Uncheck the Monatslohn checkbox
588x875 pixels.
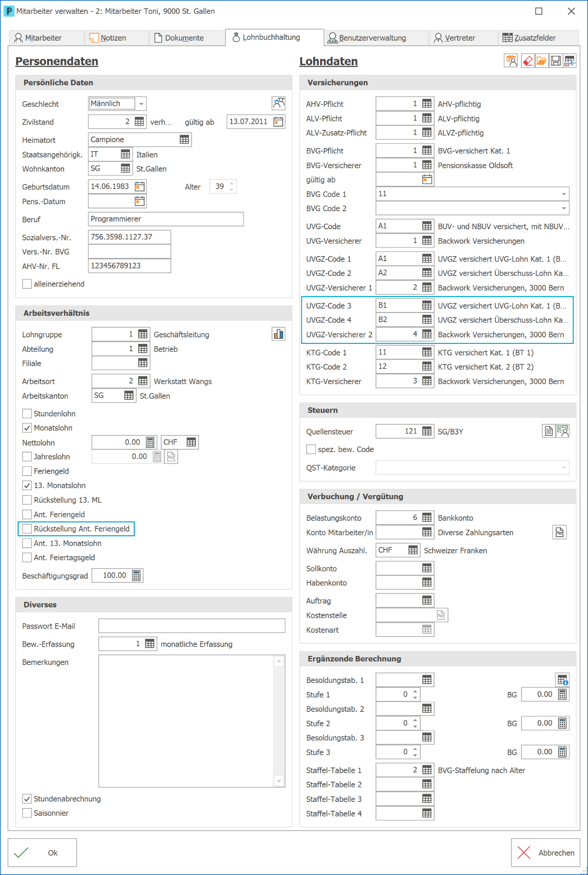(27, 428)
